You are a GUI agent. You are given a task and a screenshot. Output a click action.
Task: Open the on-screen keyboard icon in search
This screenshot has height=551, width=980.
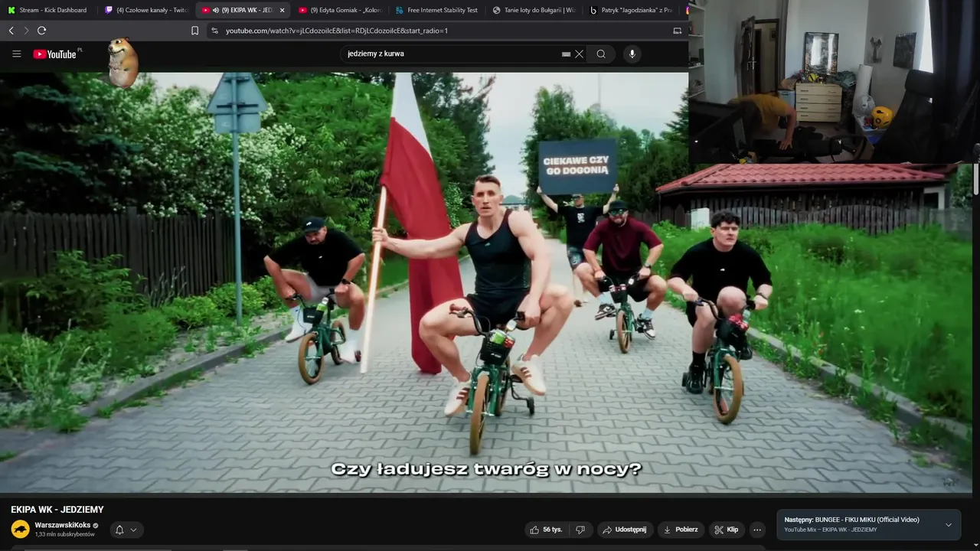click(566, 54)
